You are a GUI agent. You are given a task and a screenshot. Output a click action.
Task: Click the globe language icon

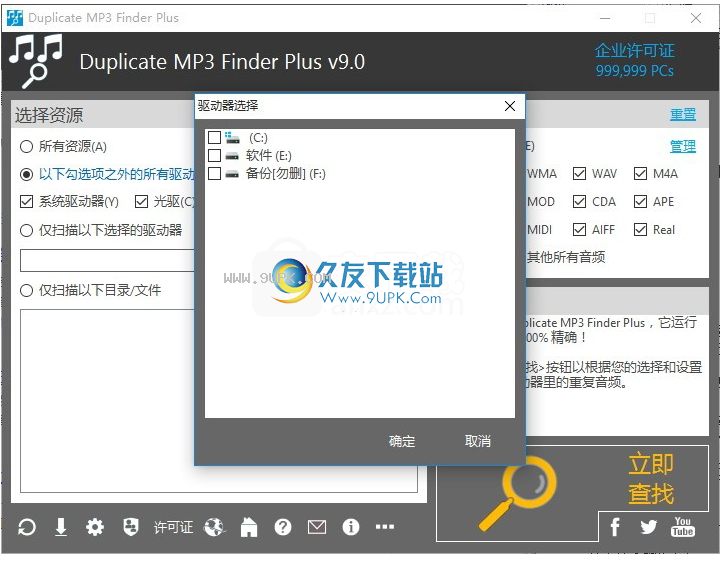(214, 527)
